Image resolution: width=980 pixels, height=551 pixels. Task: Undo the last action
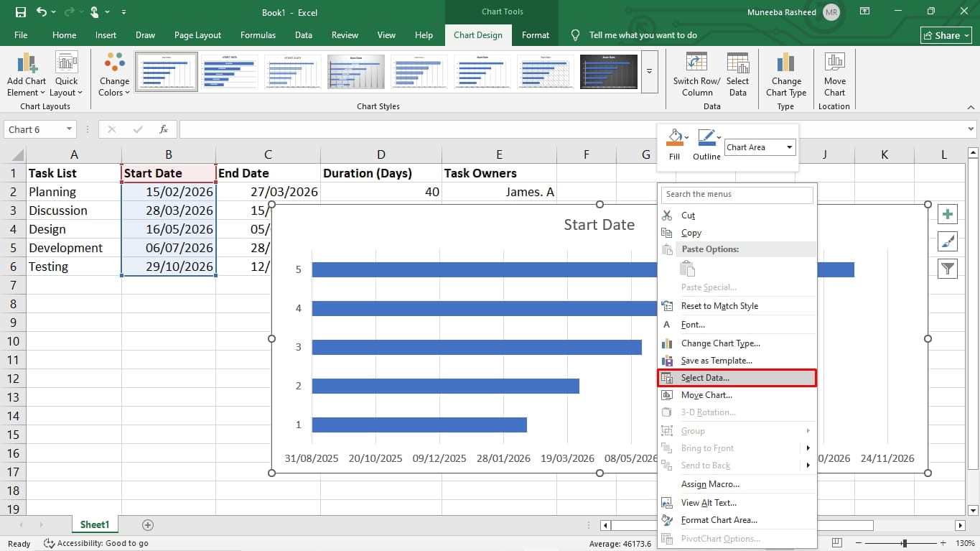pos(41,12)
